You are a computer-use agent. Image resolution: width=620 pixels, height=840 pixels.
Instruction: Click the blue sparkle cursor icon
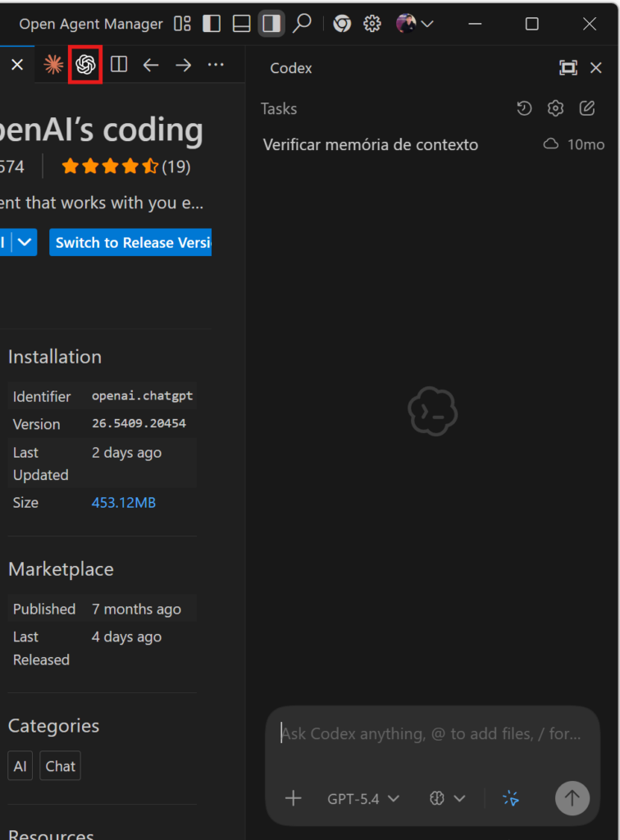[511, 799]
